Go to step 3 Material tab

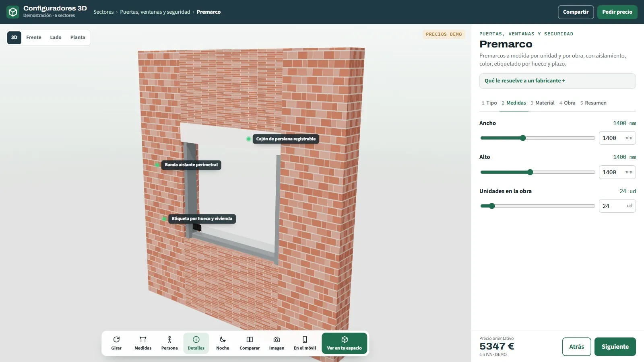pos(543,103)
